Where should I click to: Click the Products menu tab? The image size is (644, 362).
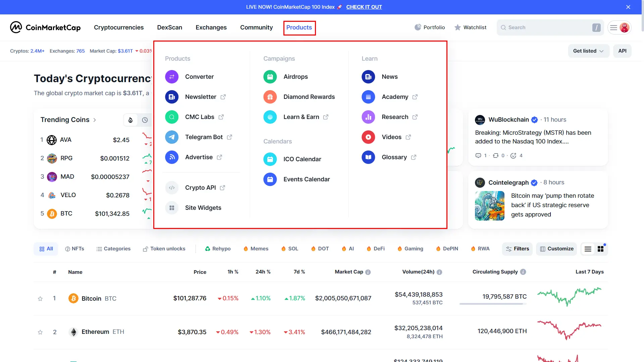pos(299,27)
